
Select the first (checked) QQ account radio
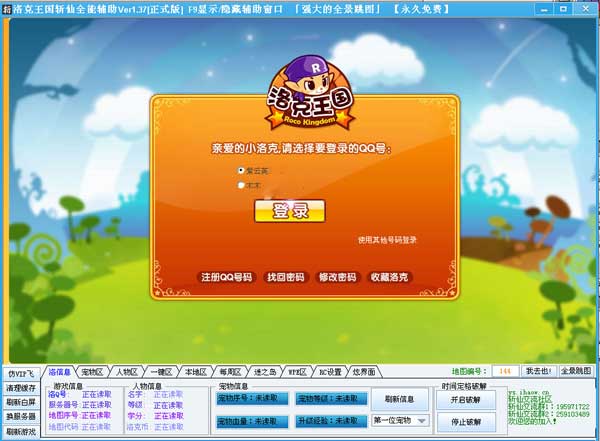tap(241, 170)
